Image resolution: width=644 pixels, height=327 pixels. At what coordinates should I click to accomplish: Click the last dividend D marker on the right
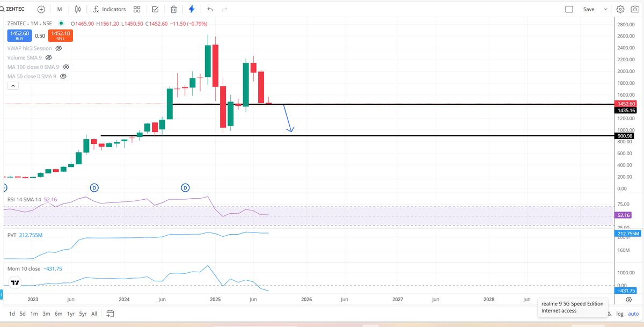tap(185, 187)
